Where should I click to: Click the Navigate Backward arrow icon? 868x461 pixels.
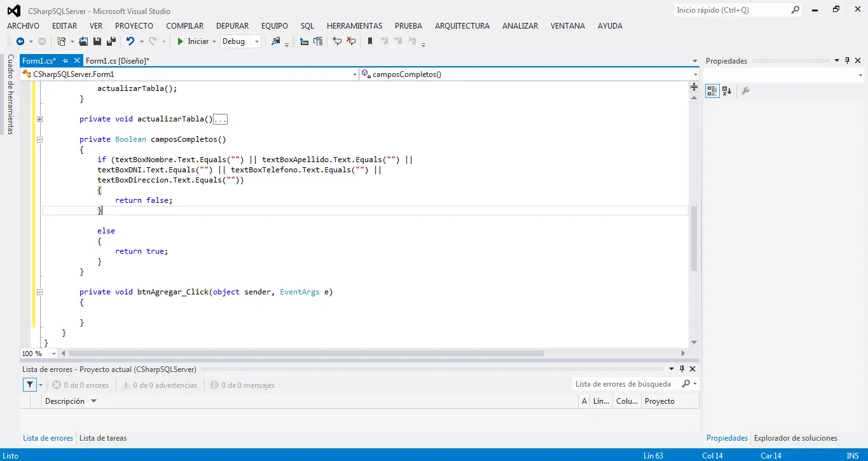(x=20, y=41)
